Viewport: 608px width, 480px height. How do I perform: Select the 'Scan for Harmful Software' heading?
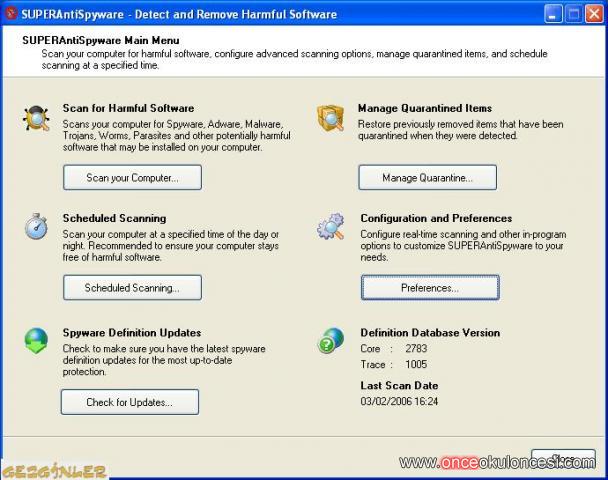tap(128, 108)
